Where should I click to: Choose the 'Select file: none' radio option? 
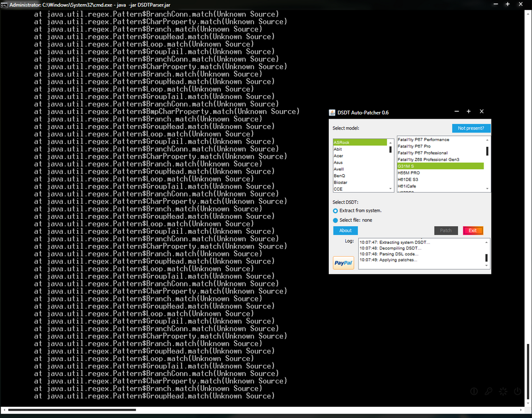(x=335, y=220)
